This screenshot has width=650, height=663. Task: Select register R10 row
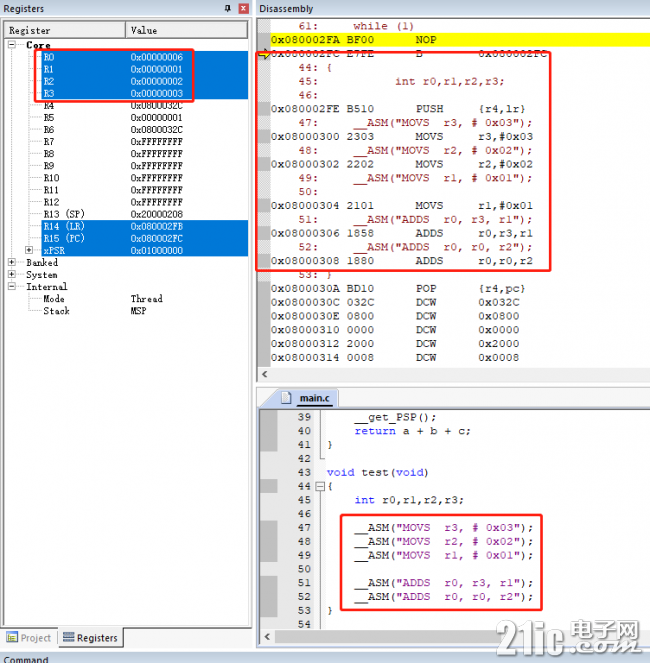[145, 178]
